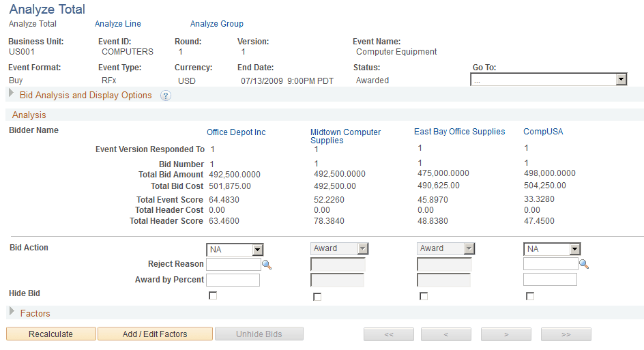Go to next bidder with > button
The image size is (644, 350).
[506, 334]
